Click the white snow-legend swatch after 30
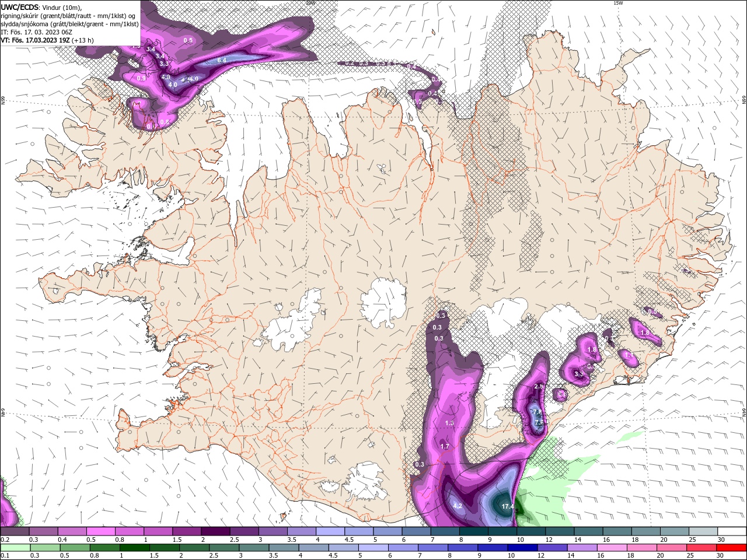 point(732,531)
